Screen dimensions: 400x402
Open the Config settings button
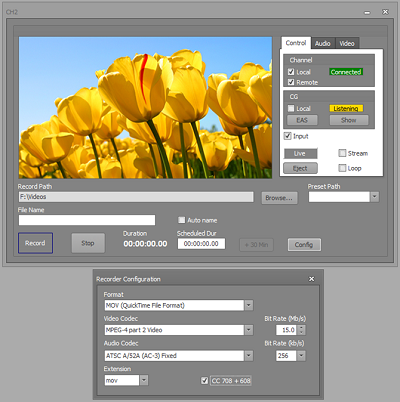pyautogui.click(x=304, y=245)
